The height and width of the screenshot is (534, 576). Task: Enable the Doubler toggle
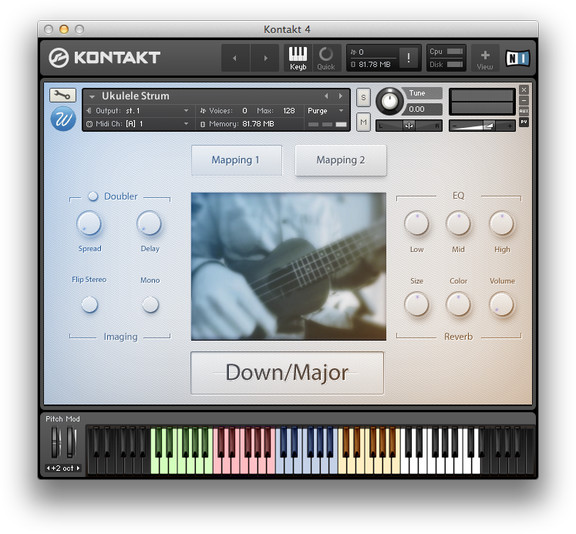pos(93,196)
